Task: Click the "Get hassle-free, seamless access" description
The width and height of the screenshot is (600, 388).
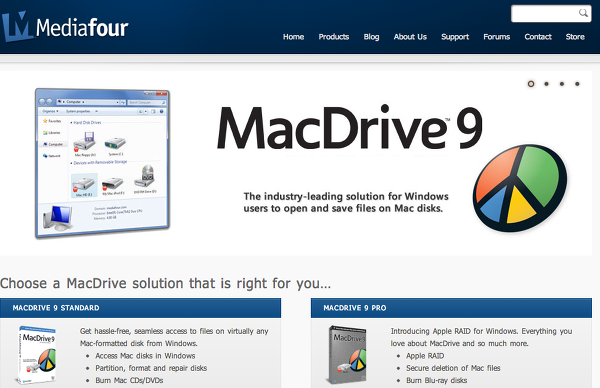Action: pyautogui.click(x=174, y=337)
